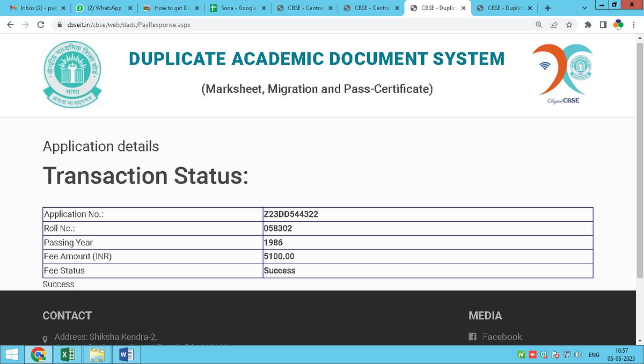
Task: Toggle the browser side panel
Action: [x=603, y=25]
